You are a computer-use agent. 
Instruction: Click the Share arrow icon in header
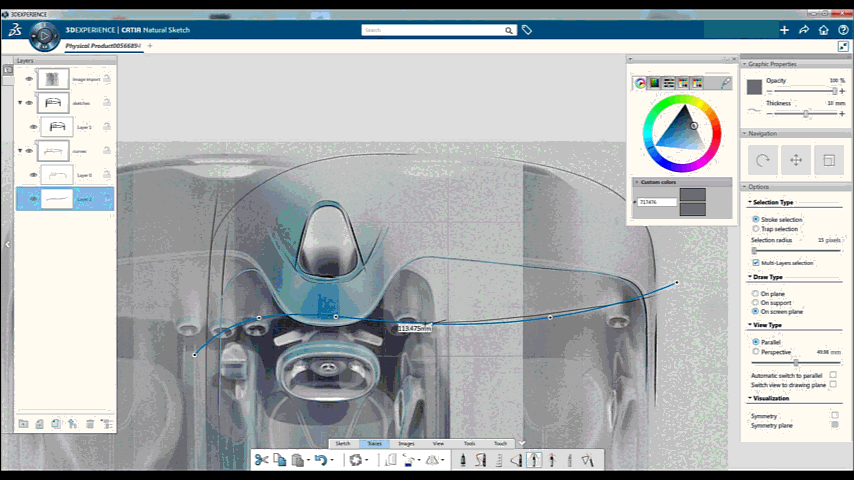coord(804,30)
